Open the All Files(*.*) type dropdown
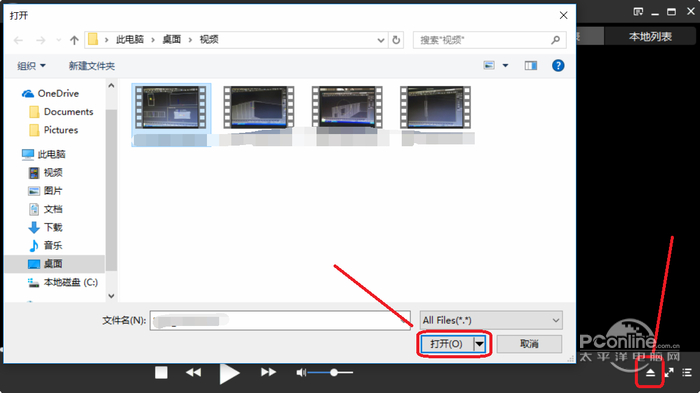Screen dimensions: 700x393 pyautogui.click(x=491, y=320)
